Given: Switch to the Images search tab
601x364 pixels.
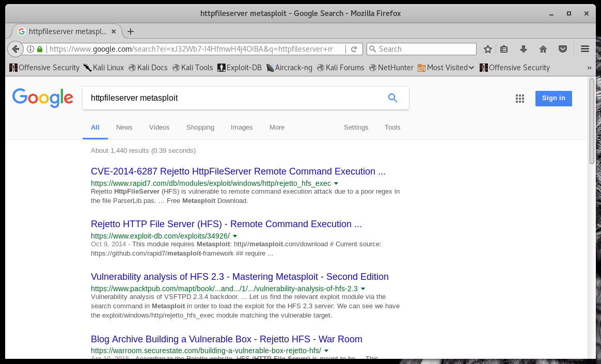Looking at the screenshot, I should click(x=242, y=128).
